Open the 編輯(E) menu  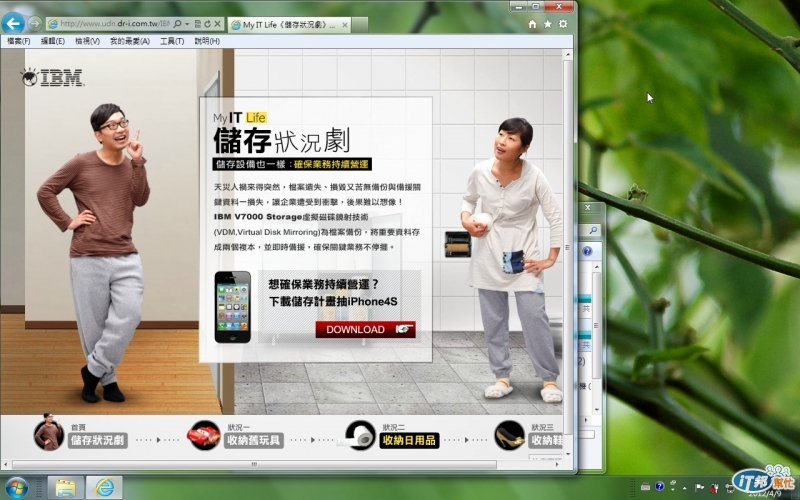53,41
